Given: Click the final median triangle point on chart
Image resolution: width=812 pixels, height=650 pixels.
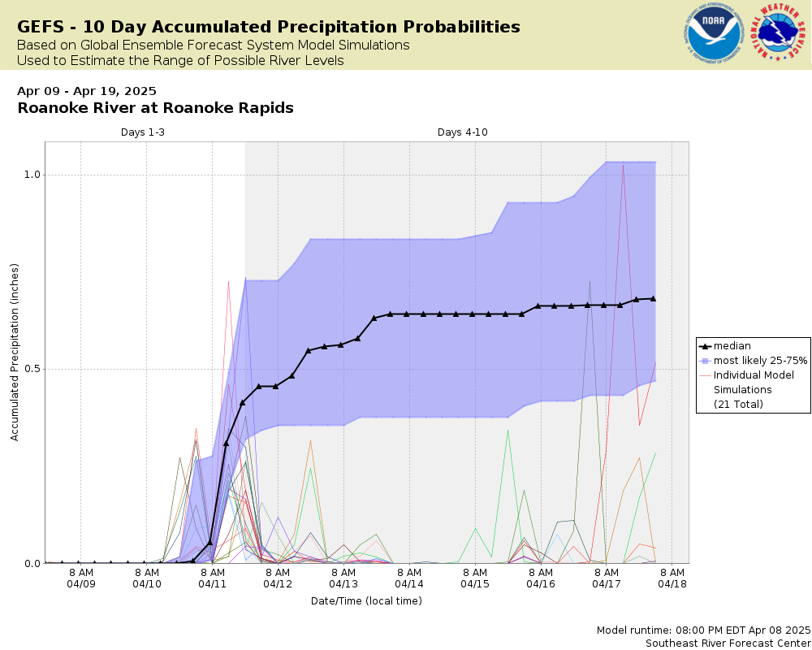Looking at the screenshot, I should pyautogui.click(x=653, y=298).
